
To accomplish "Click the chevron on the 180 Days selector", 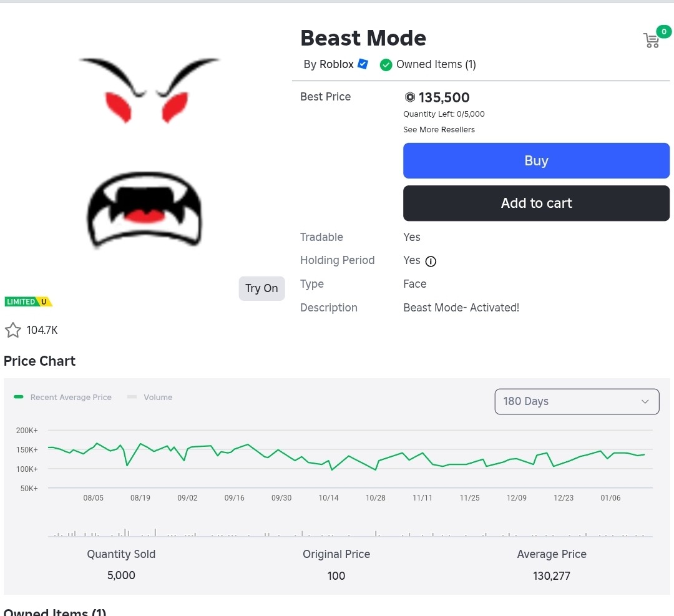I will tap(645, 401).
